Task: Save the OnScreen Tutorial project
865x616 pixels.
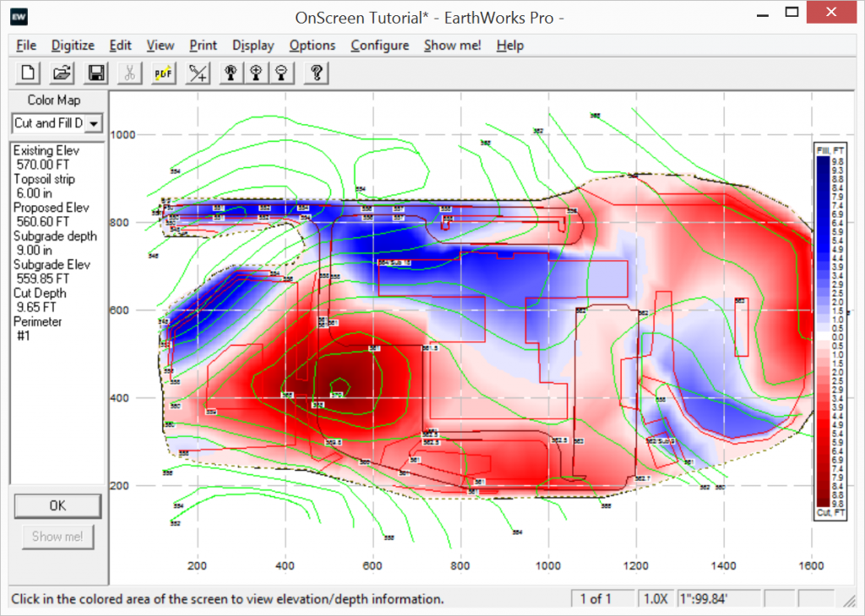Action: click(x=95, y=73)
